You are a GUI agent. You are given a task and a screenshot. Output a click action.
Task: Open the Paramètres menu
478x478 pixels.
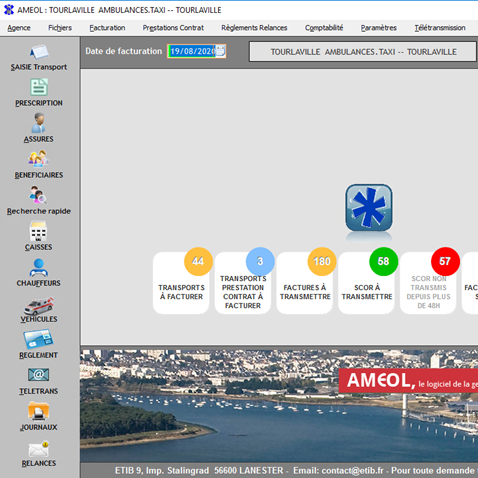tap(379, 28)
